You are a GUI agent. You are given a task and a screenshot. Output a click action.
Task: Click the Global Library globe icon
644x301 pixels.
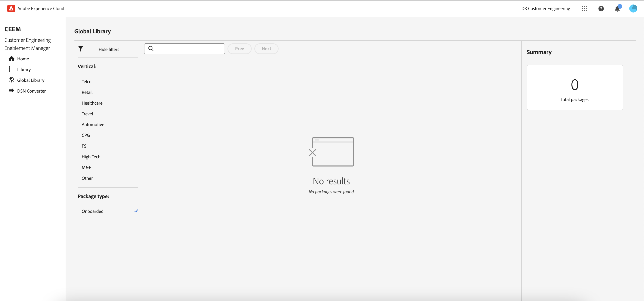(11, 80)
